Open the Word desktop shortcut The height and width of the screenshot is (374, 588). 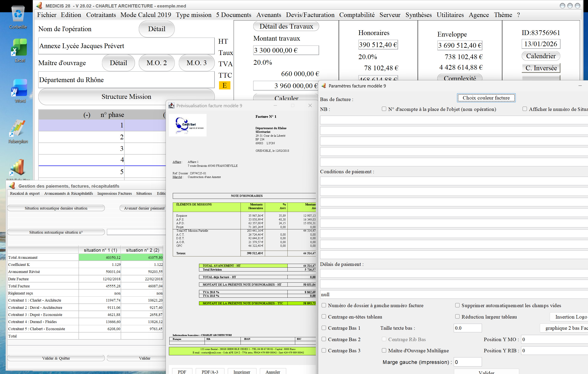click(19, 91)
